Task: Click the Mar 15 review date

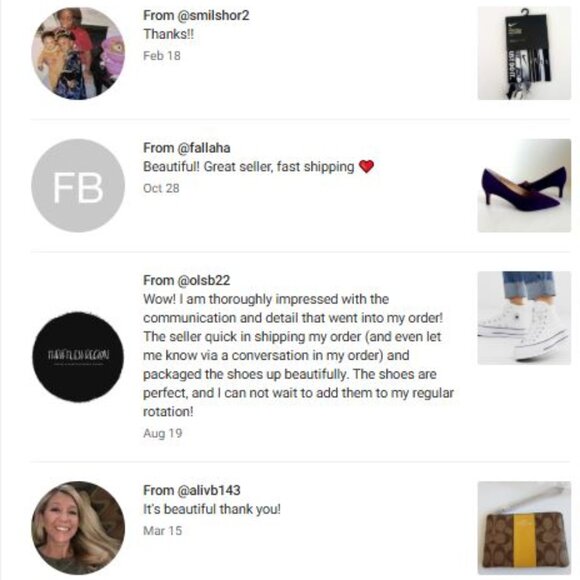Action: pyautogui.click(x=163, y=531)
